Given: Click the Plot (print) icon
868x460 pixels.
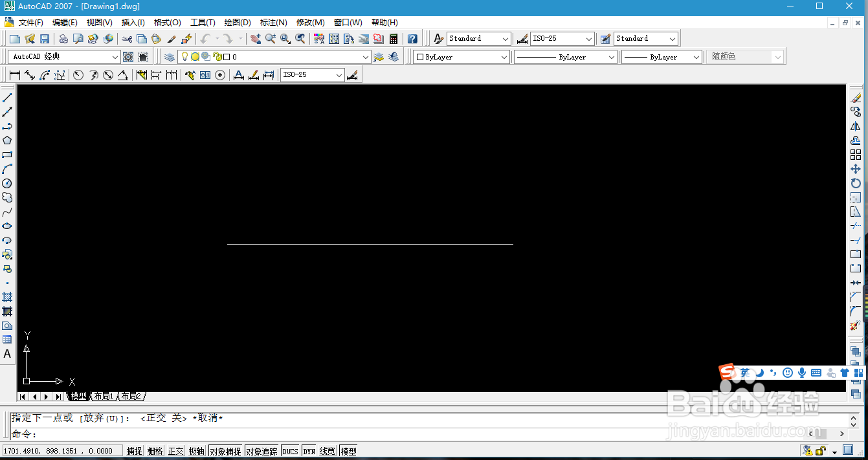Looking at the screenshot, I should (x=63, y=39).
